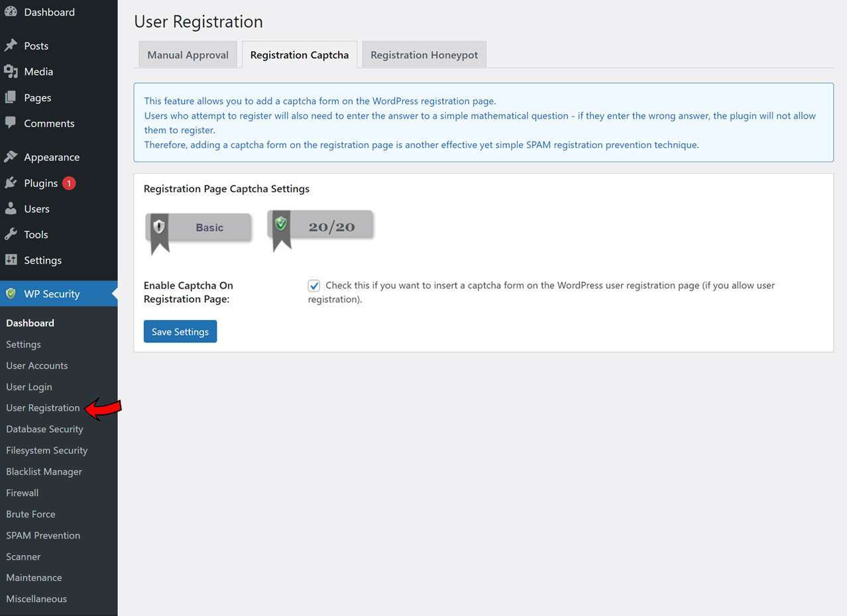Select the WP Security menu item

coord(59,293)
